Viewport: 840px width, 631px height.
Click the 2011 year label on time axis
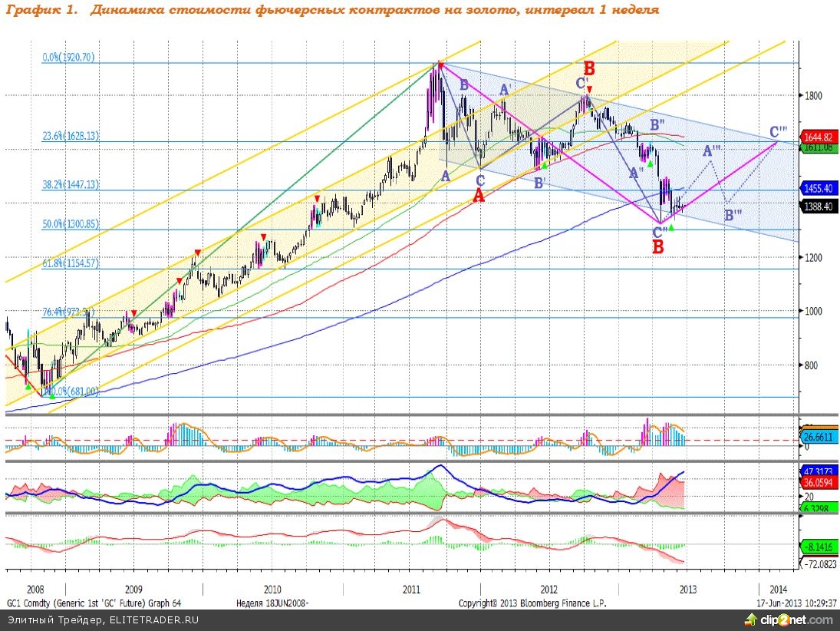(x=411, y=590)
